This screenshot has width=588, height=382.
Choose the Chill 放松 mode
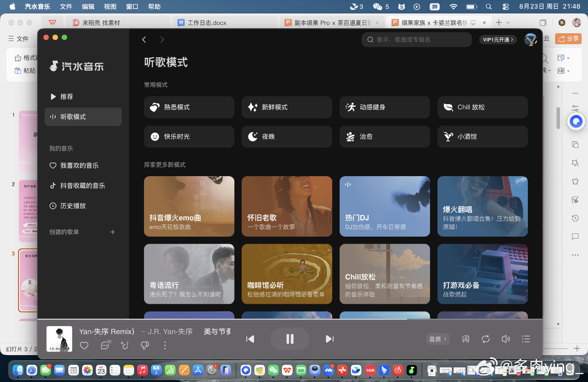pyautogui.click(x=482, y=107)
